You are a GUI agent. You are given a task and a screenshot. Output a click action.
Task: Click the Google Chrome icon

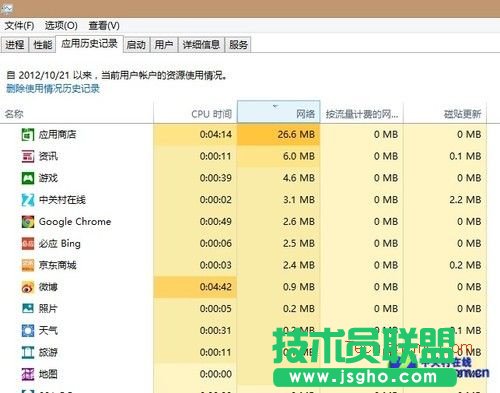[28, 222]
